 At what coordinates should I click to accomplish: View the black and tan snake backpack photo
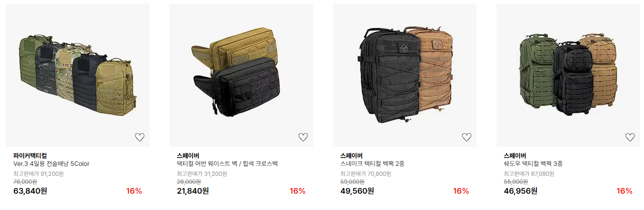pyautogui.click(x=405, y=75)
